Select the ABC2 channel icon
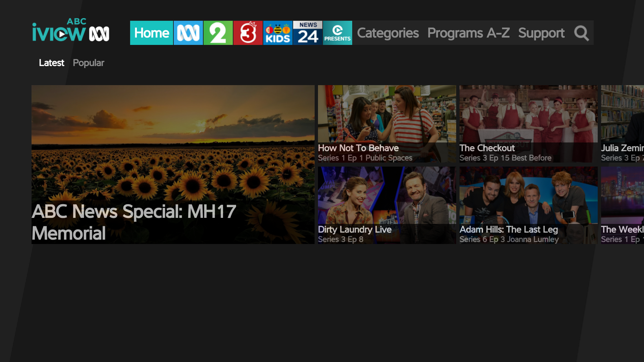The image size is (644, 362). point(218,33)
